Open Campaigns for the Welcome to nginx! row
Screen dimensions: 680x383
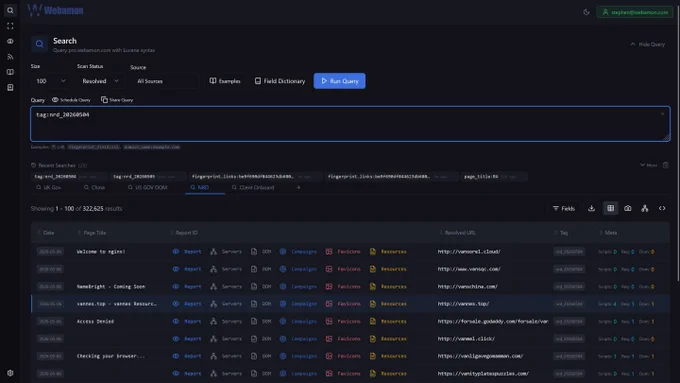pos(298,252)
